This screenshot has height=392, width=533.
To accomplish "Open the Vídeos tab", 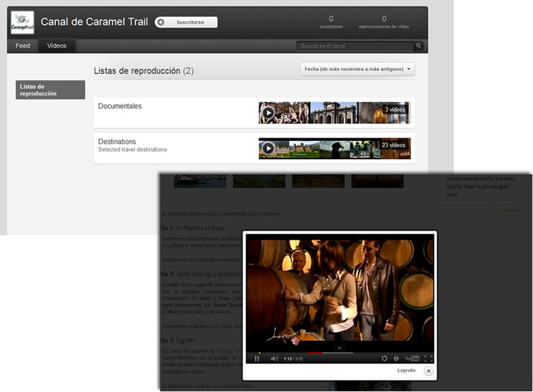I will [x=57, y=46].
